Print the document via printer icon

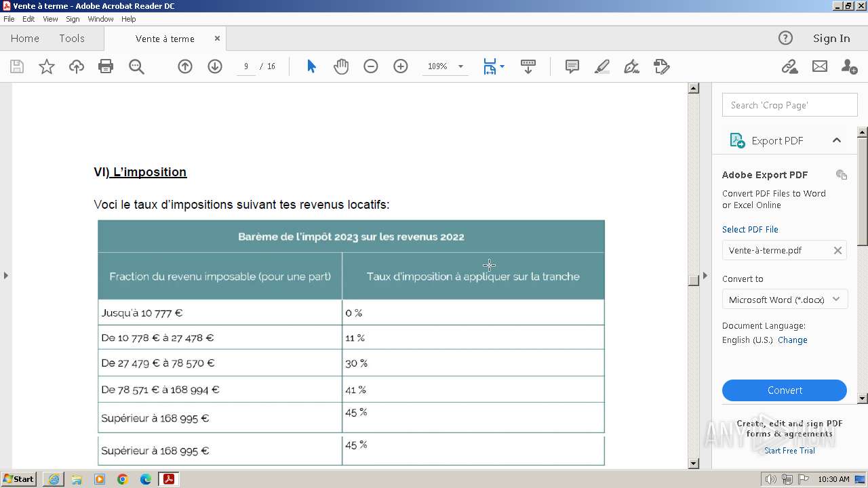pyautogui.click(x=106, y=66)
